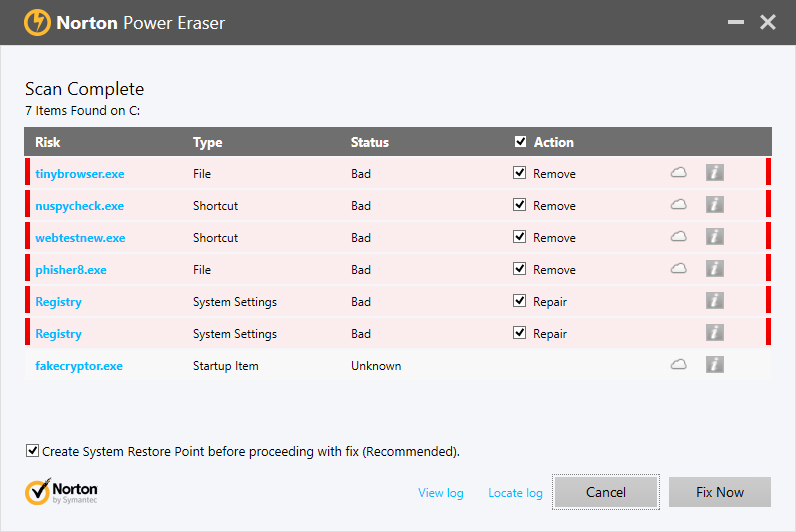796x532 pixels.
Task: Show details info icon for phisher8.exe
Action: (715, 269)
